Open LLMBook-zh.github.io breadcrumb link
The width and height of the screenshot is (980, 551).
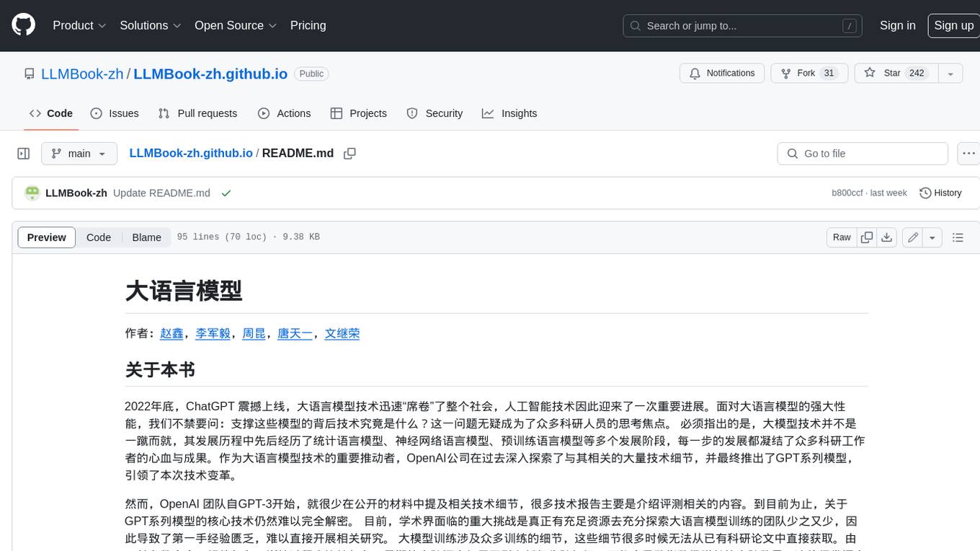tap(191, 153)
